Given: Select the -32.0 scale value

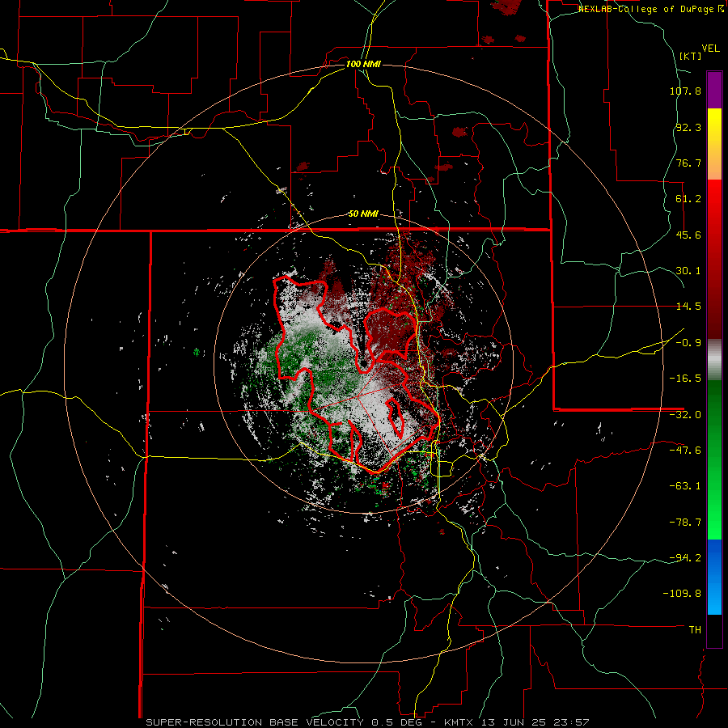Looking at the screenshot, I should pos(685,415).
